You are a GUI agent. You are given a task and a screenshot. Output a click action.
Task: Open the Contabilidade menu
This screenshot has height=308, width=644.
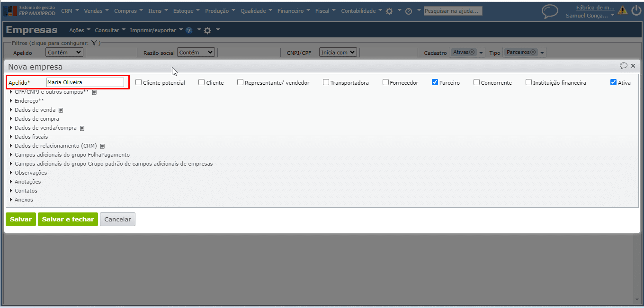tap(362, 11)
